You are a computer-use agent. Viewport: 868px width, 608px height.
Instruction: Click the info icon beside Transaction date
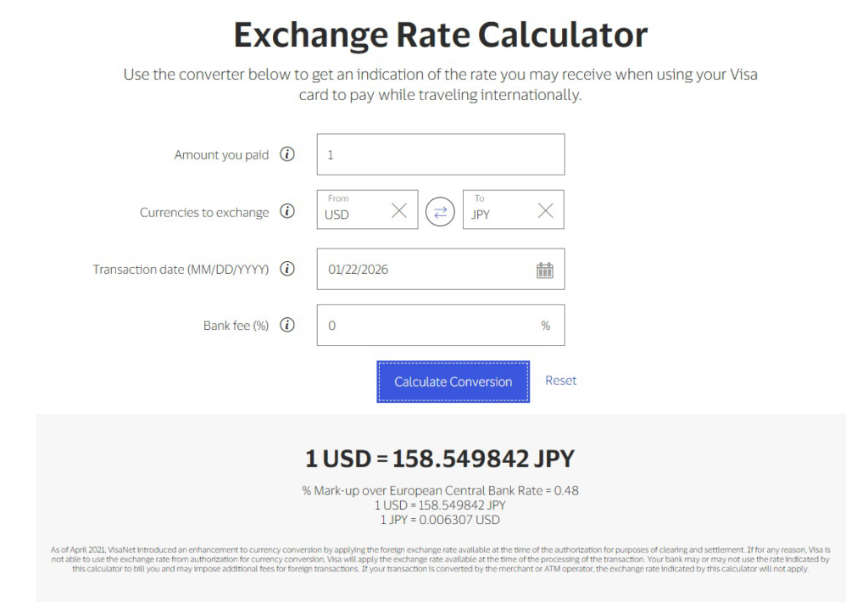coord(287,269)
